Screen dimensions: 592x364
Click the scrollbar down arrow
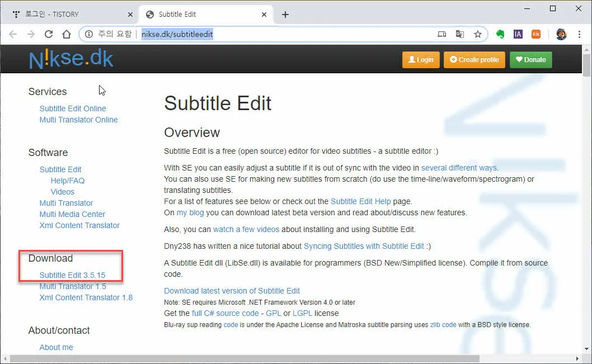coord(586,349)
